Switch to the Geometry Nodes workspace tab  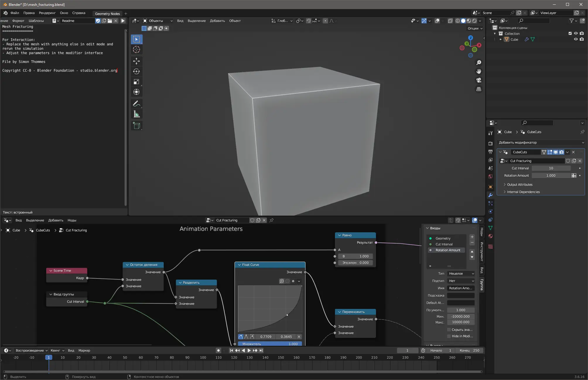(x=107, y=13)
